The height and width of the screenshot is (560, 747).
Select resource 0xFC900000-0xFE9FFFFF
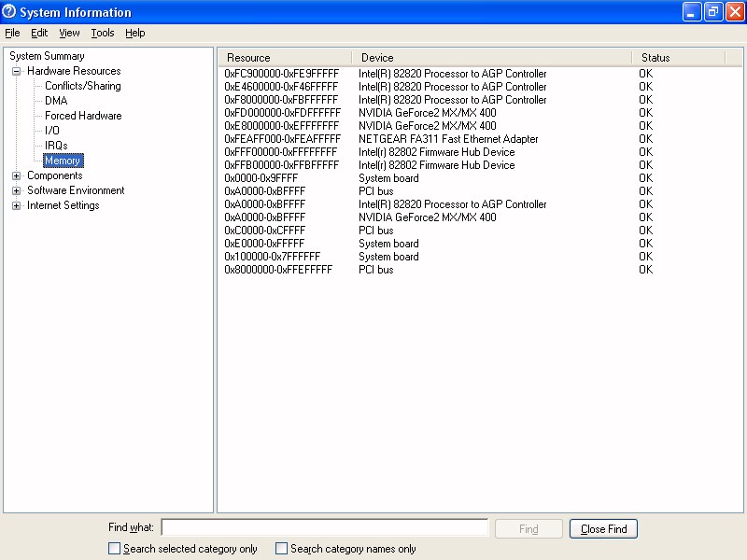point(282,74)
